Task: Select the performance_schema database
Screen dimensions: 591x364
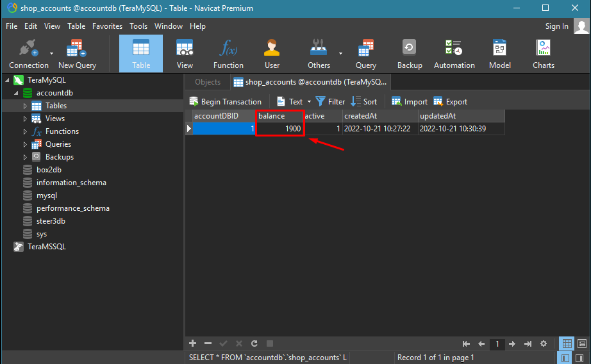Action: point(72,208)
